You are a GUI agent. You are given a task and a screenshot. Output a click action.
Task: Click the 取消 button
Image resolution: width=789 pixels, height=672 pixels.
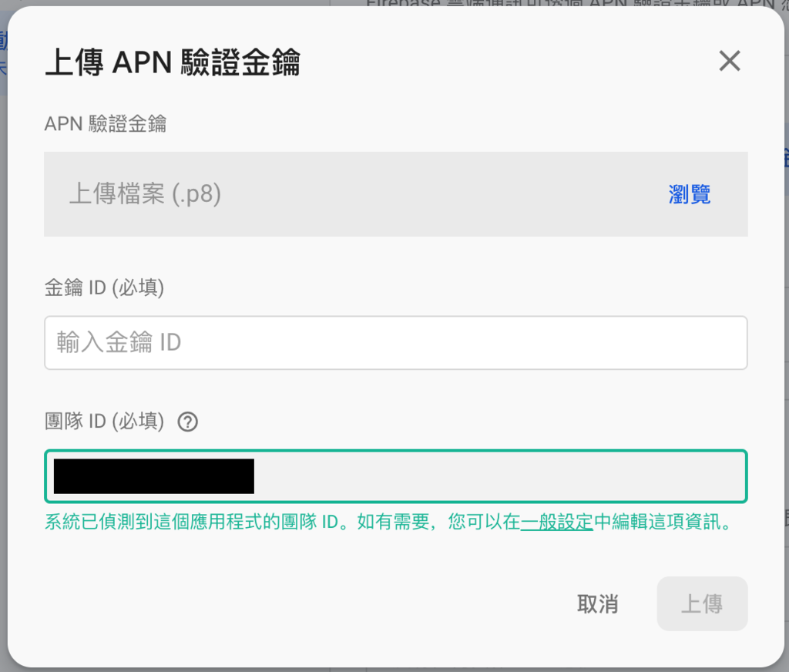point(597,604)
